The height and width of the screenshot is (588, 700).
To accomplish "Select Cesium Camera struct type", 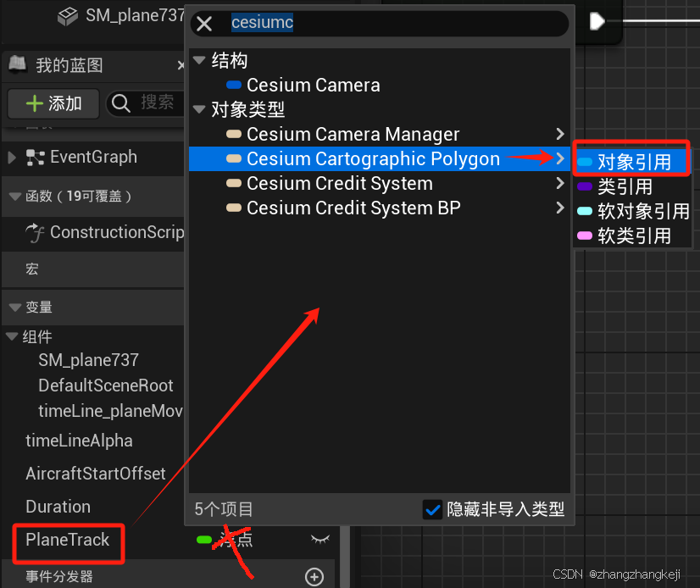I will coord(313,86).
